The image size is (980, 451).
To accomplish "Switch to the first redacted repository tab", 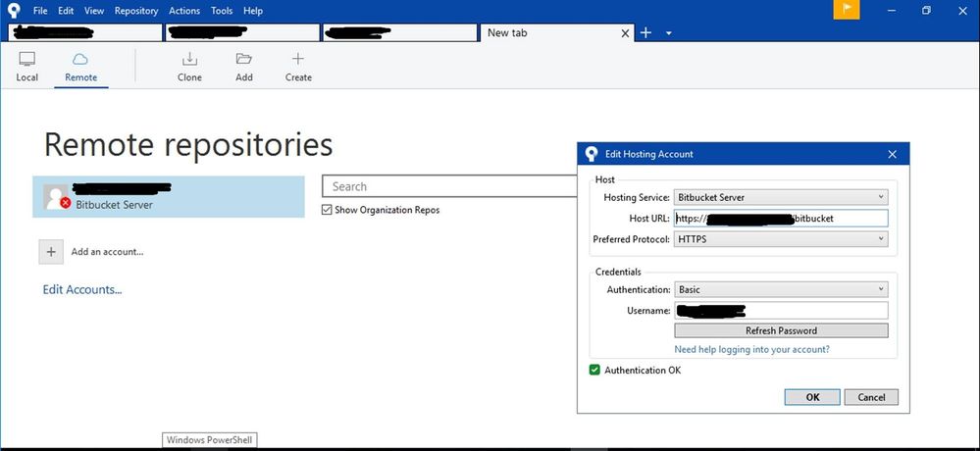I will click(85, 33).
